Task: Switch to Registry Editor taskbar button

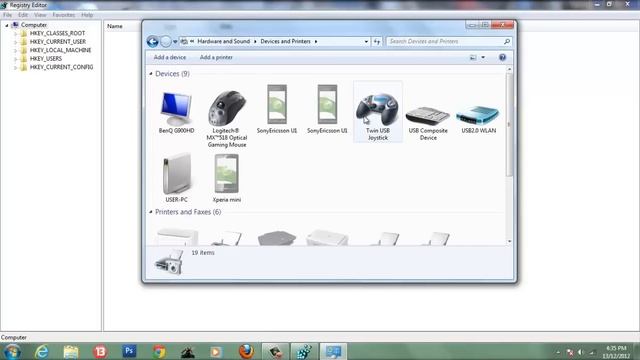Action: (x=304, y=351)
